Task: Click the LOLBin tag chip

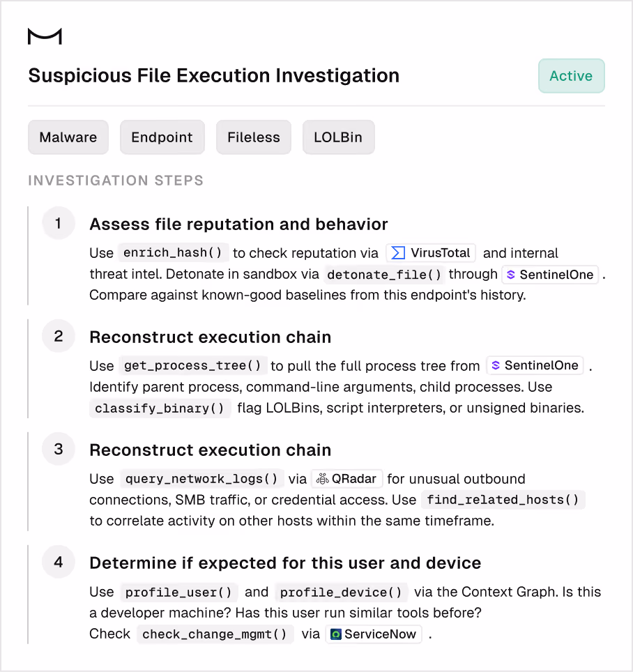Action: [x=338, y=137]
